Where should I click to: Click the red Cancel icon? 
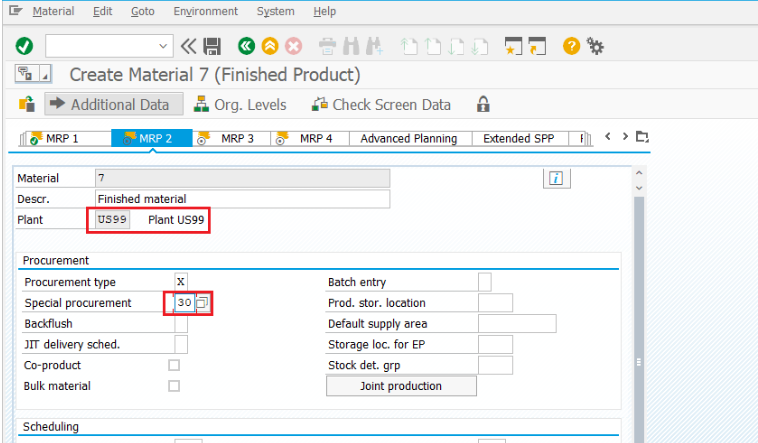293,46
